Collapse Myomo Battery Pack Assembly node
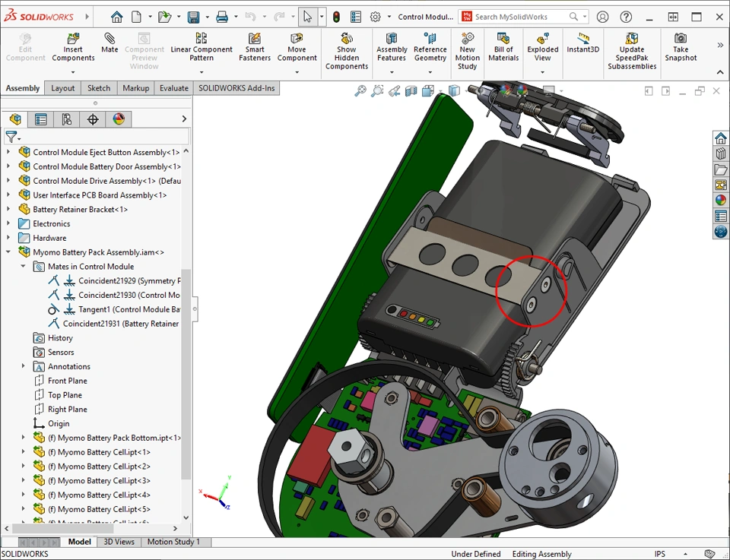 click(x=9, y=252)
